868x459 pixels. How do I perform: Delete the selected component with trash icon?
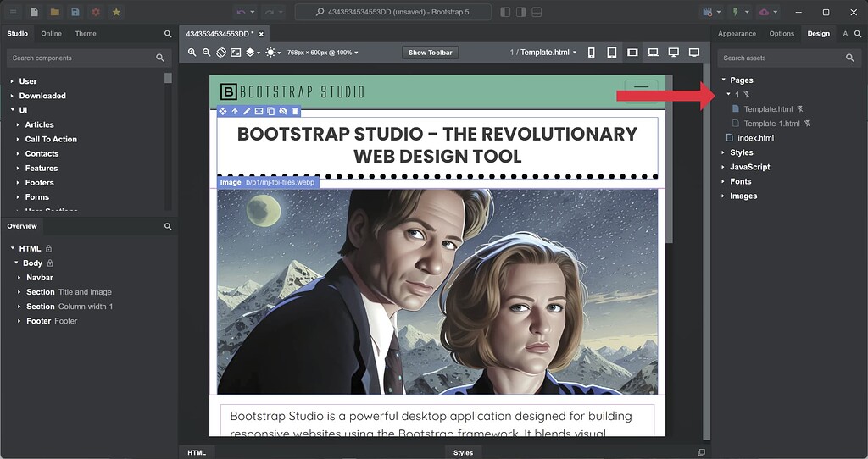295,111
